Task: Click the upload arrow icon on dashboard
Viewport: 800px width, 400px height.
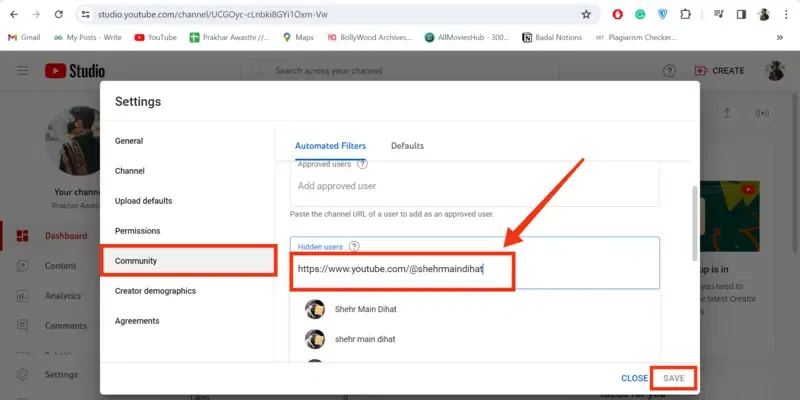Action: tap(728, 113)
